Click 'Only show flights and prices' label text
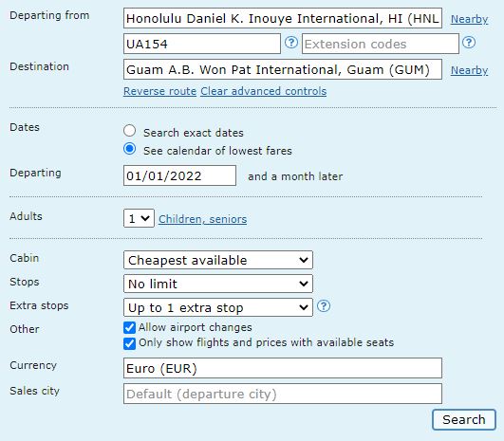 [x=266, y=342]
